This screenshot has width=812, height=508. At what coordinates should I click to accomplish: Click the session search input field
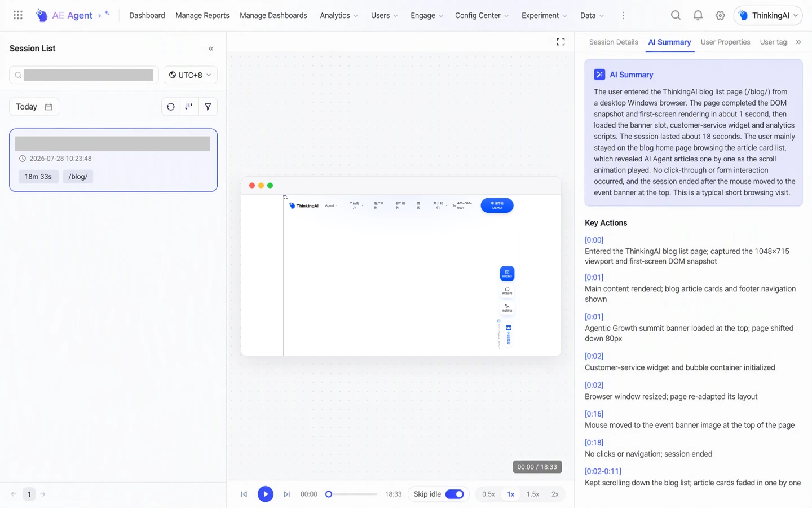[84, 75]
